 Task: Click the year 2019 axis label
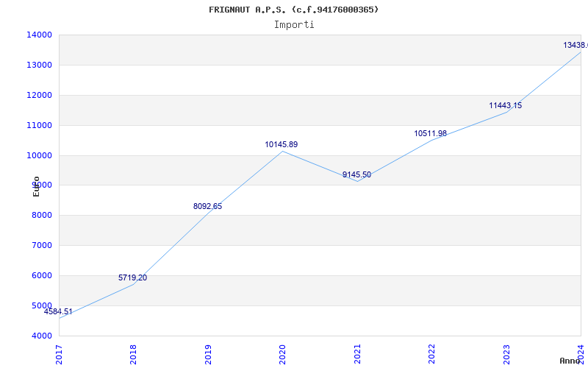[208, 353]
